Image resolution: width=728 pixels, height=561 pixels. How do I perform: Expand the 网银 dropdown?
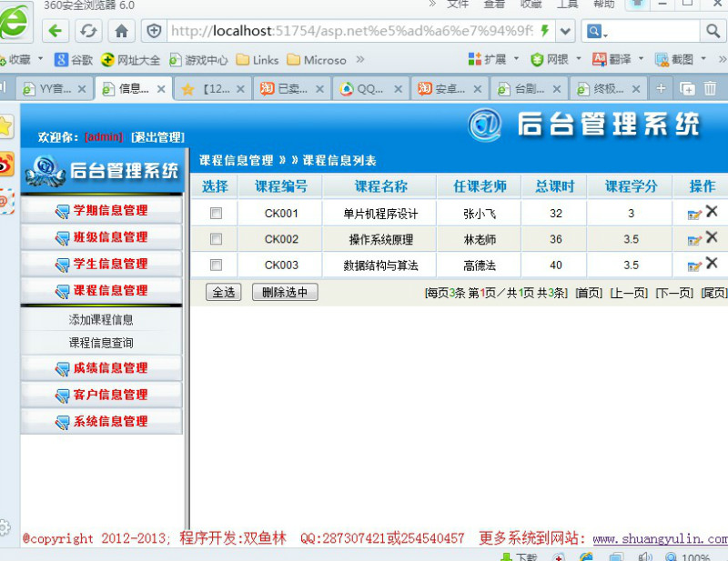[579, 59]
